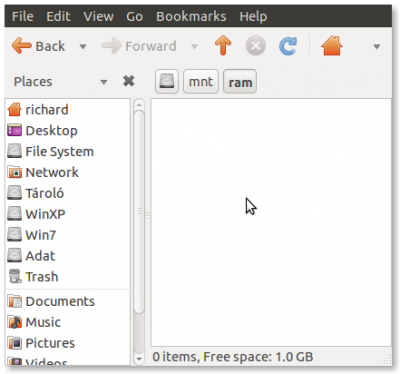Viewport: 400px width, 374px height.
Task: Select the Adat drive
Action: point(68,256)
